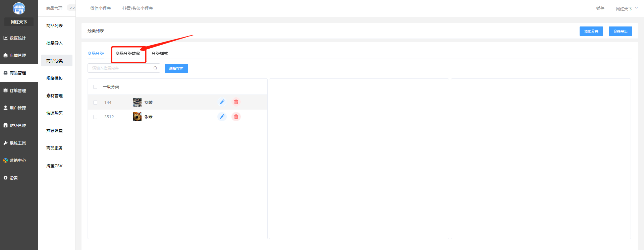Expand the 网红天下 account dropdown at top right

coord(626,9)
